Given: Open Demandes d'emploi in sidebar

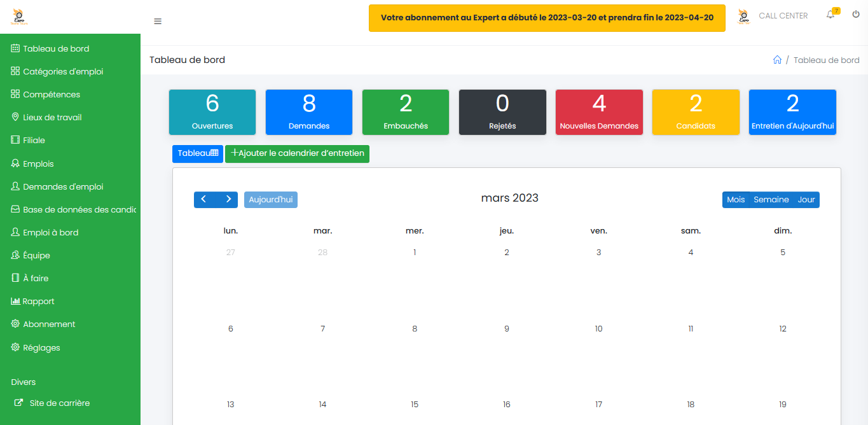Looking at the screenshot, I should [x=63, y=186].
